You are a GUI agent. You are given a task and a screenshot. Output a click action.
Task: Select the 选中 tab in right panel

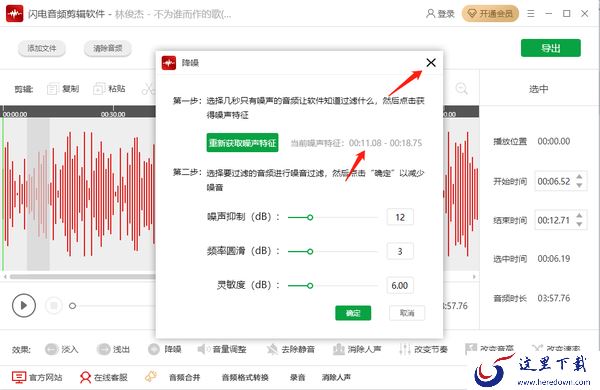tap(539, 89)
